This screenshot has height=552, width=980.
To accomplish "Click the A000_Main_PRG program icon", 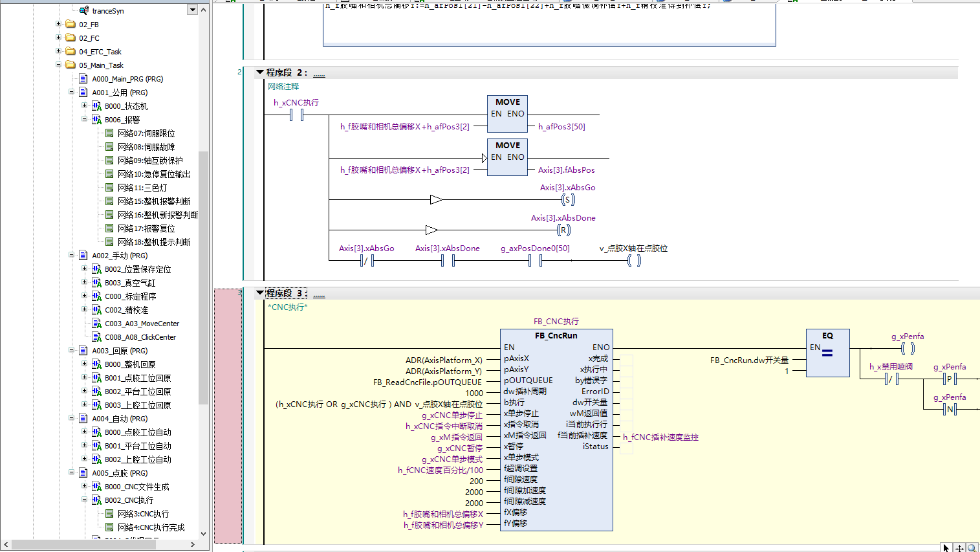I will (83, 78).
